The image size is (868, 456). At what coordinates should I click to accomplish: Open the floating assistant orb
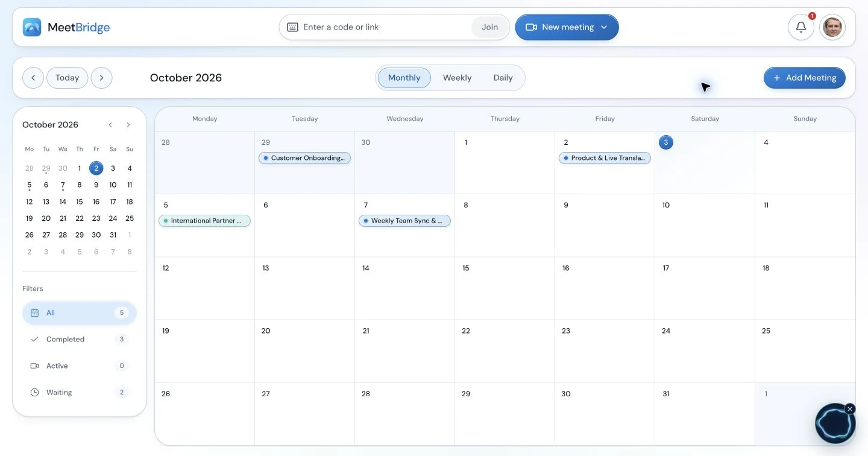coord(835,424)
